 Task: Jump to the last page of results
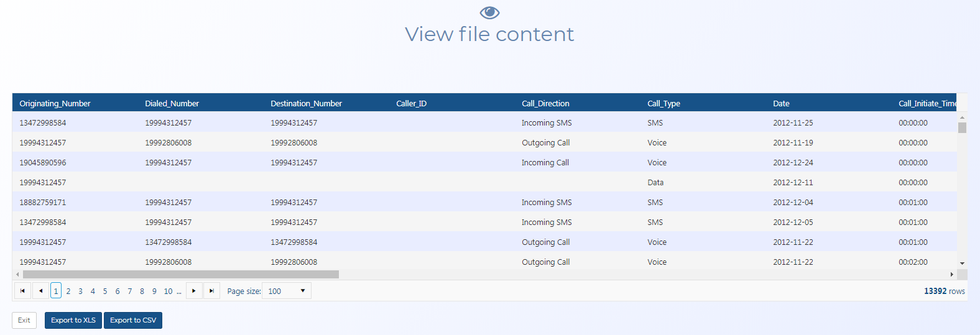coord(211,291)
